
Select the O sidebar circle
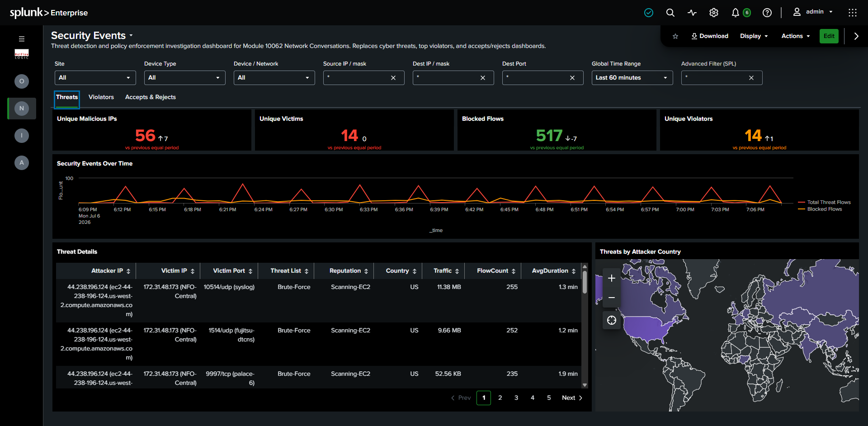point(22,81)
